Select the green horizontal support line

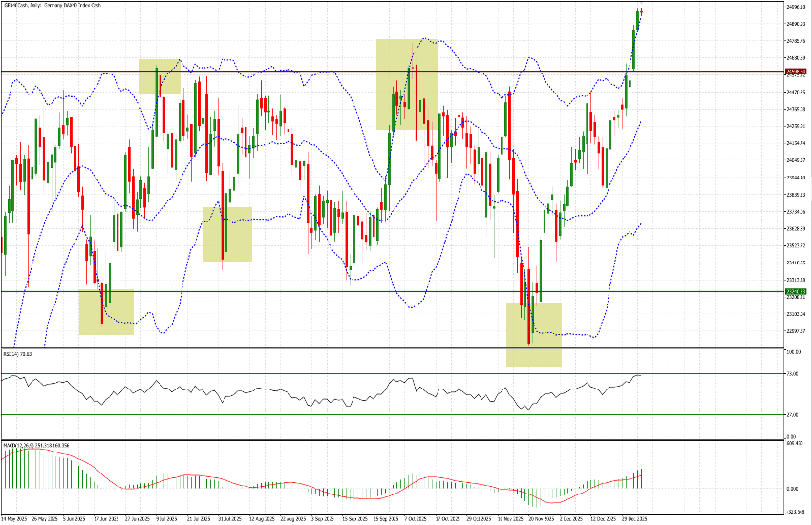287,291
